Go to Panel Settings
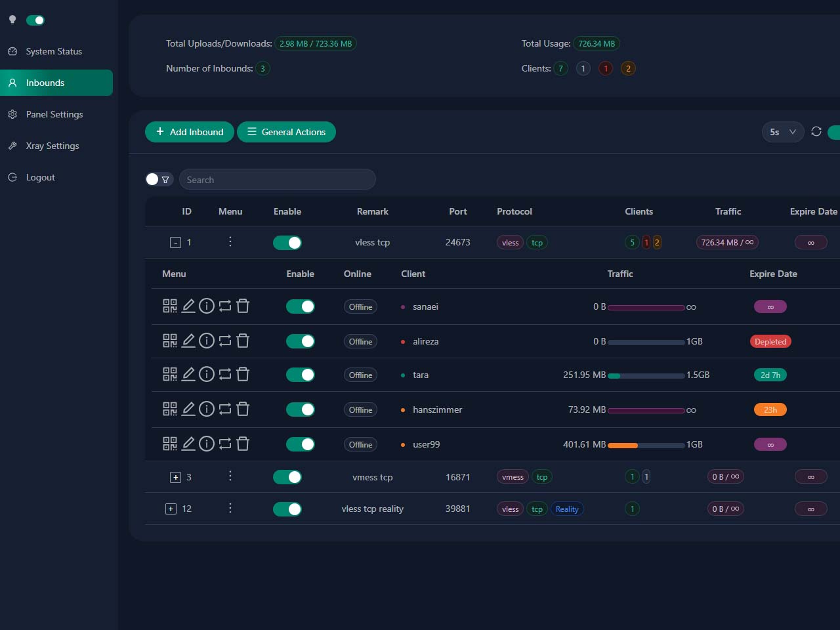The width and height of the screenshot is (840, 630). click(x=56, y=114)
